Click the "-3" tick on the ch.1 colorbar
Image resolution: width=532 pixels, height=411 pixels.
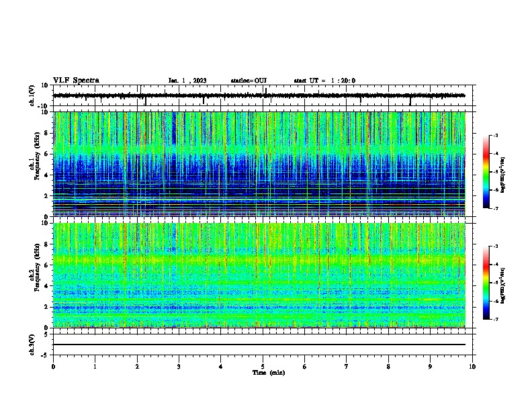495,136
